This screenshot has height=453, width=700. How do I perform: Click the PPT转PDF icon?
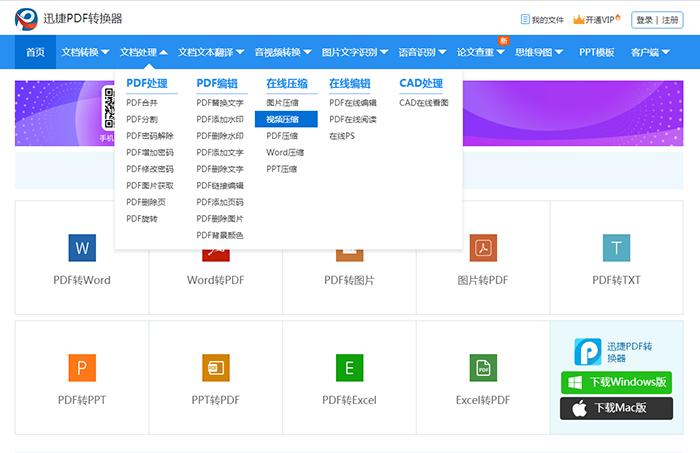coord(216,368)
